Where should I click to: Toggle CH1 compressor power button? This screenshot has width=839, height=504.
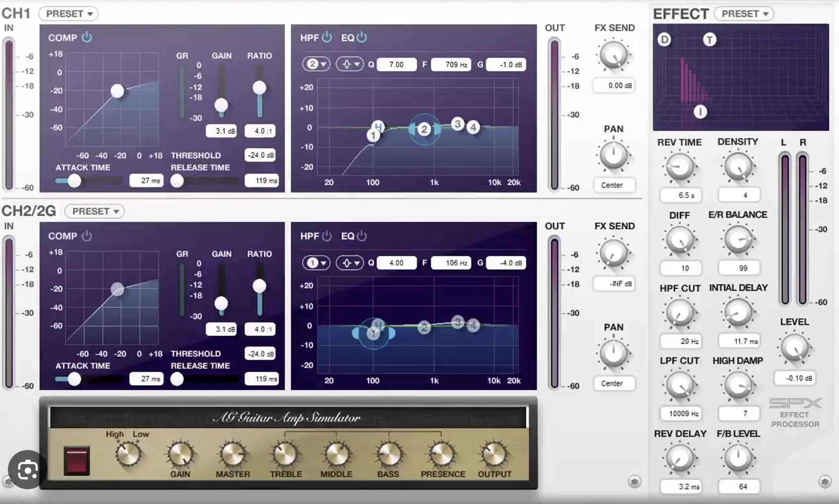(87, 37)
